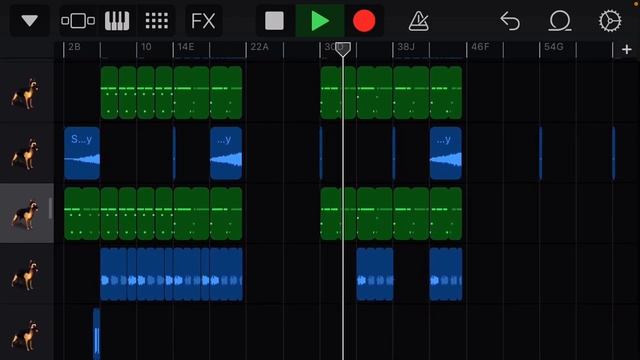
Task: Open song settings gear
Action: [610, 20]
